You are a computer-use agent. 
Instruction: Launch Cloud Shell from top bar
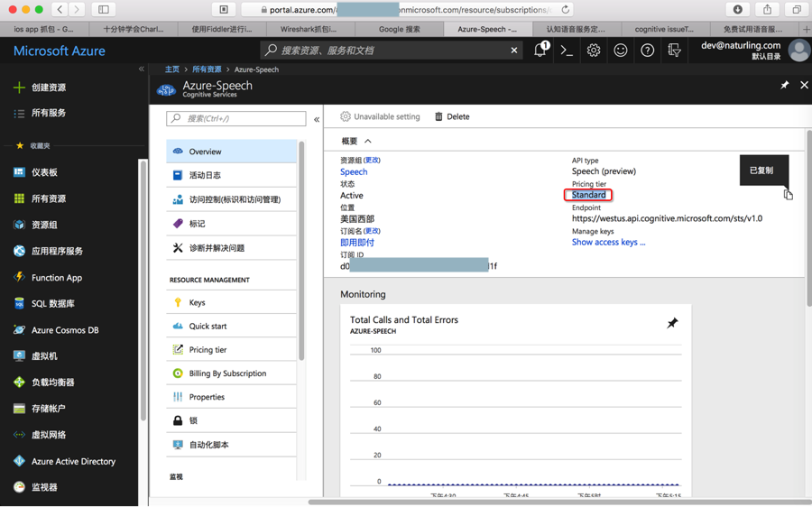(567, 51)
